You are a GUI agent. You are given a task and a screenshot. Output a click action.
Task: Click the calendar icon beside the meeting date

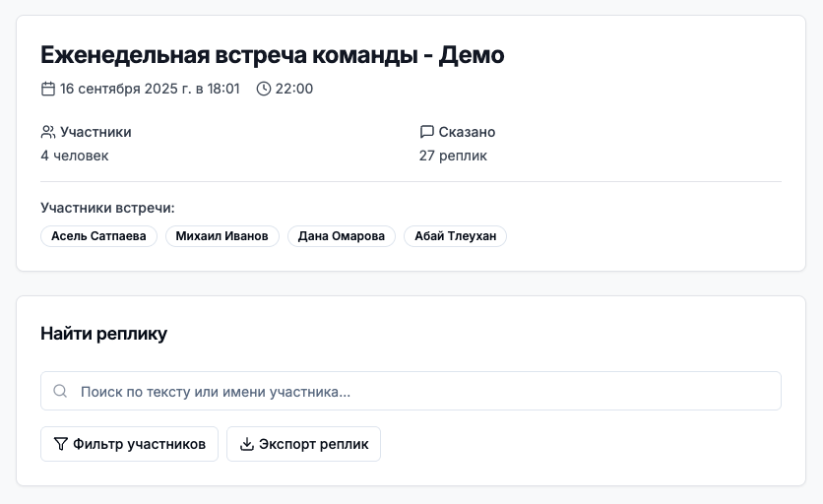click(48, 89)
